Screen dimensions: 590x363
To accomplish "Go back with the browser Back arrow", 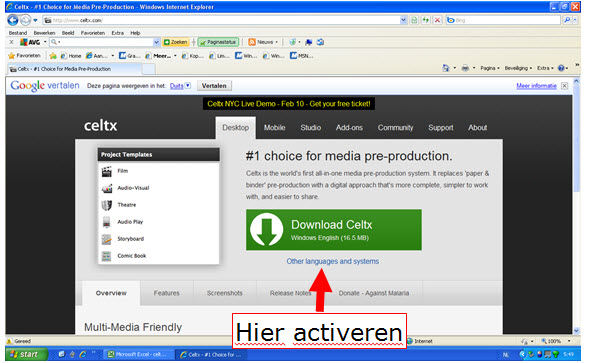I will click(x=13, y=20).
